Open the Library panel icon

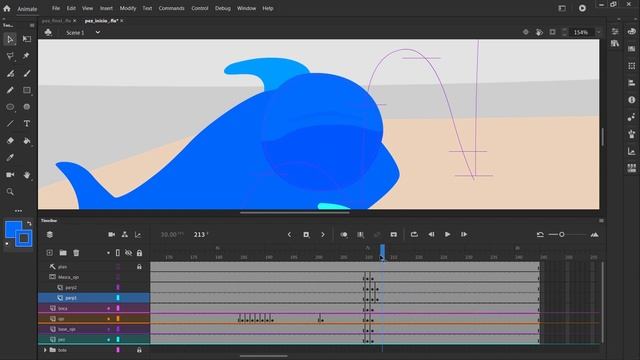615,43
